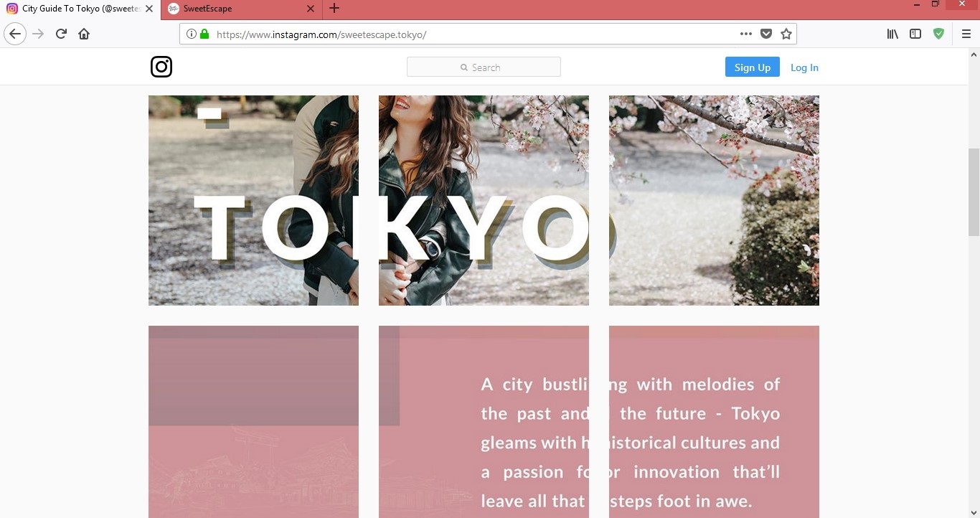The image size is (980, 518).
Task: Open the Library bookmarks icon
Action: pos(892,34)
